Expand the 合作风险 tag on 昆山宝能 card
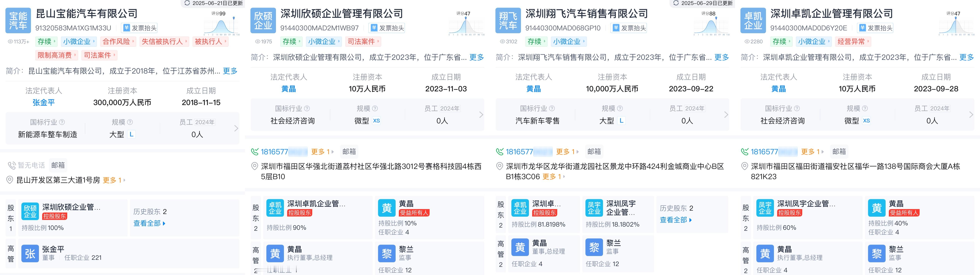The image size is (980, 275). pyautogui.click(x=118, y=41)
